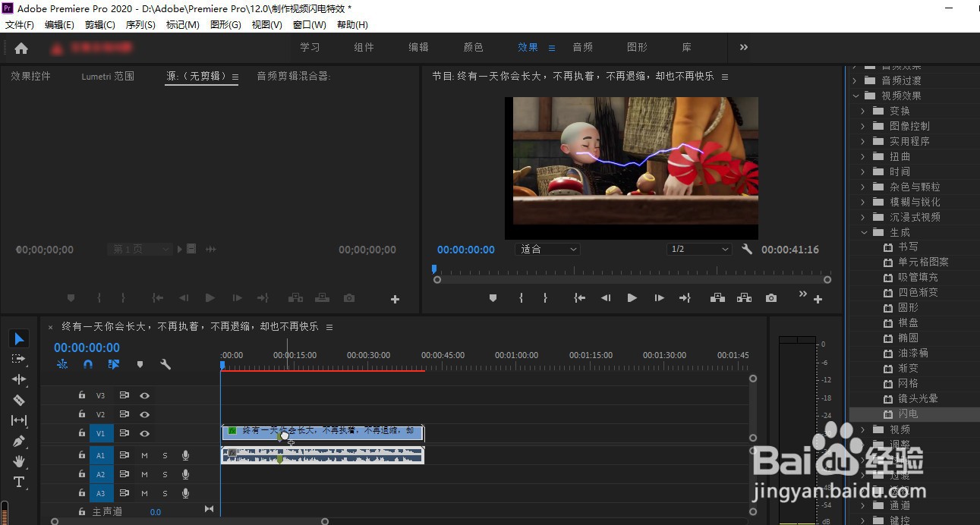
Task: Open program monitor wrench settings
Action: (747, 249)
